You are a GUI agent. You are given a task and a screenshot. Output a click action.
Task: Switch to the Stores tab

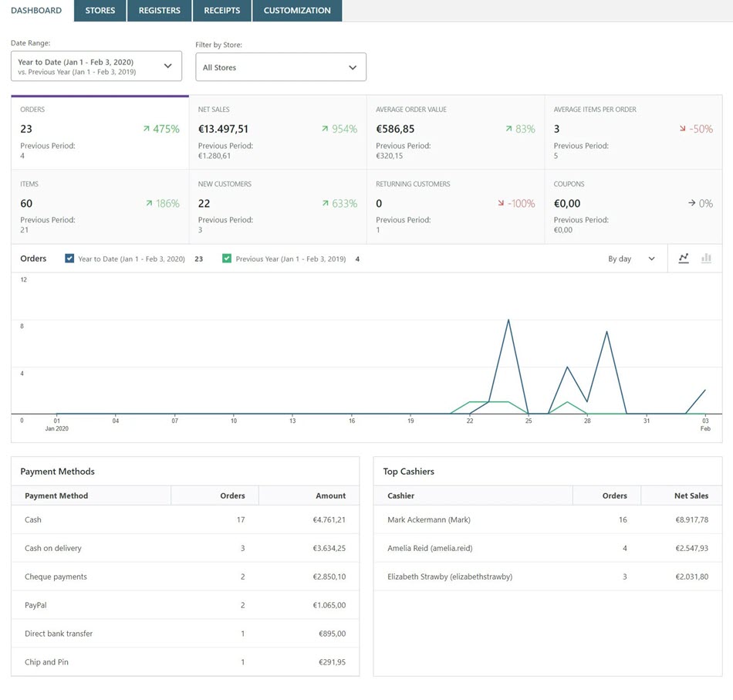(100, 10)
